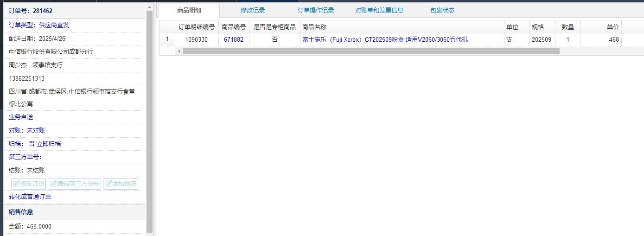Click the left panel vertical scrollbar thumb
The width and height of the screenshot is (644, 236).
coord(149,121)
